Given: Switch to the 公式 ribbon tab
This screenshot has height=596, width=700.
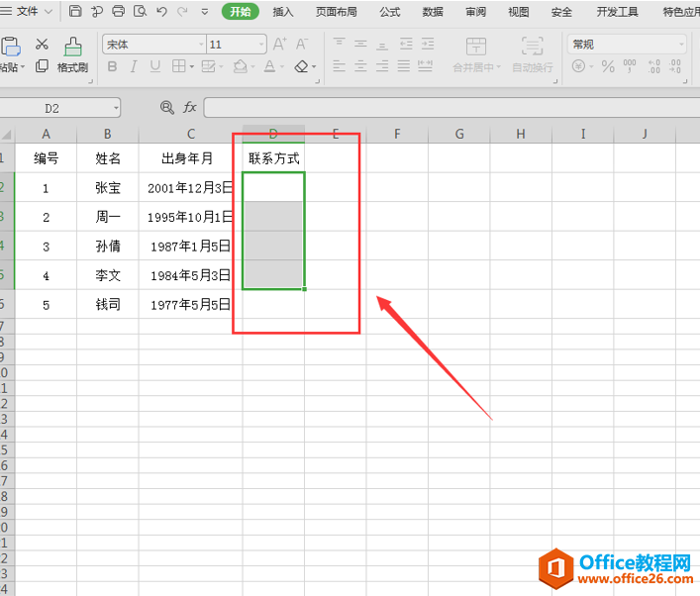Looking at the screenshot, I should pyautogui.click(x=390, y=12).
